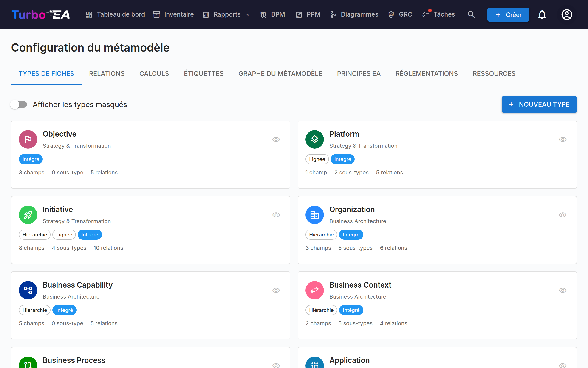The width and height of the screenshot is (588, 368).
Task: Open the Graphe du métamodèle tab
Action: pyautogui.click(x=280, y=74)
